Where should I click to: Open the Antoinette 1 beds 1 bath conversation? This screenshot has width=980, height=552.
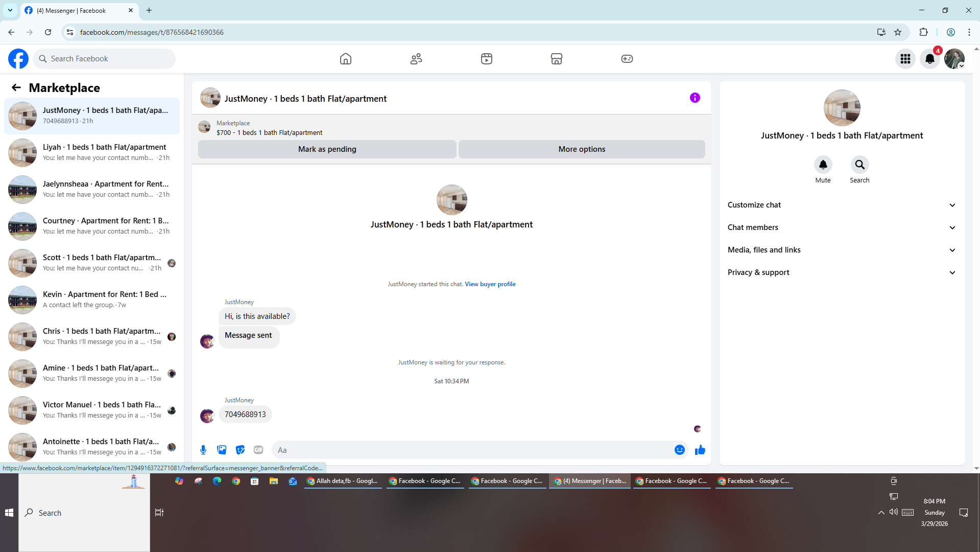pyautogui.click(x=92, y=446)
